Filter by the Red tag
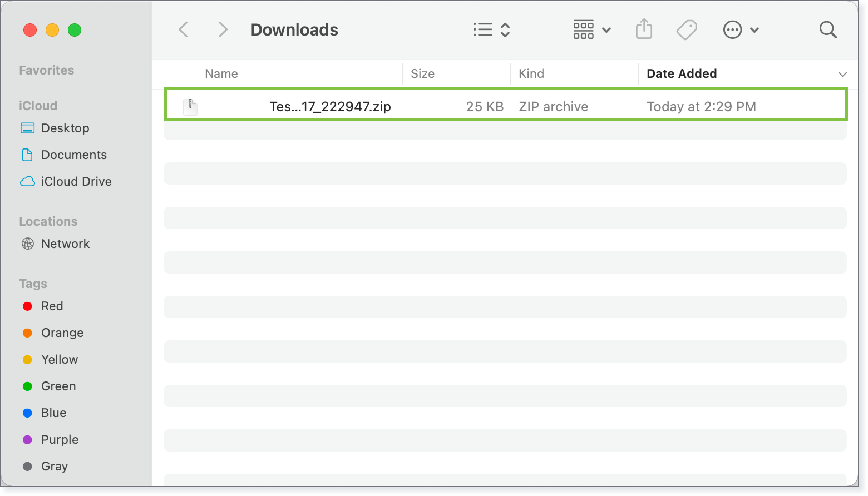The image size is (868, 496). click(43, 306)
